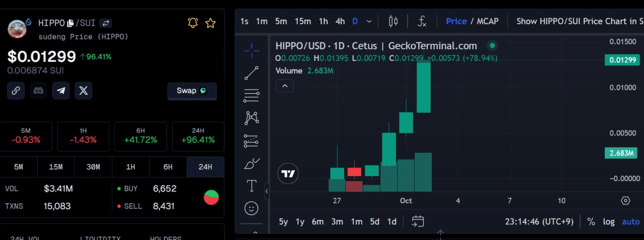
Task: Set chart range to 5y
Action: [x=284, y=221]
